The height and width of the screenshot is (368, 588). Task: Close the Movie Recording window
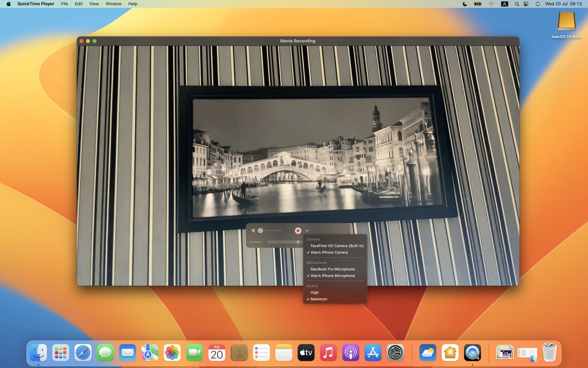click(82, 41)
